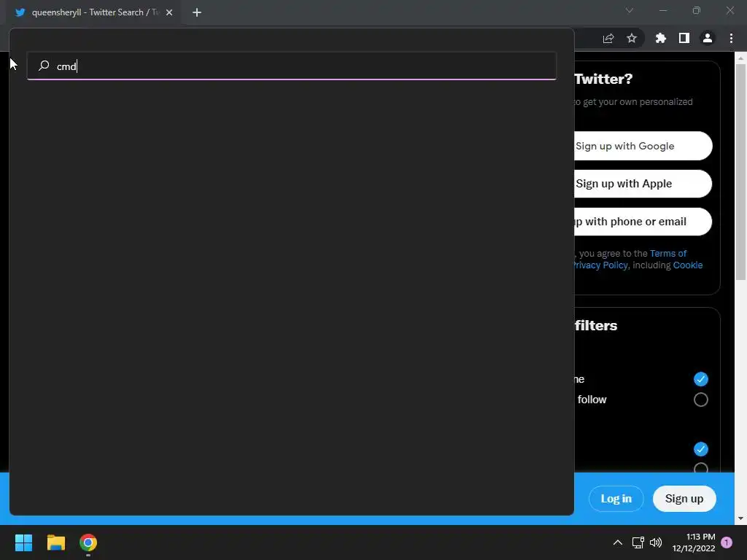
Task: Click the search box containing cmd
Action: (292, 66)
